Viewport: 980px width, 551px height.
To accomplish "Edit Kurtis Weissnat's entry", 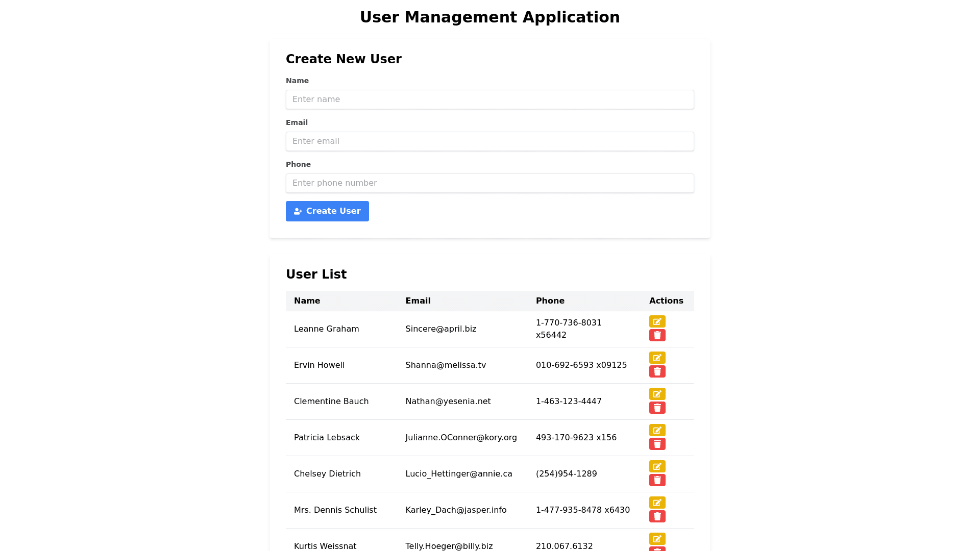I will coord(657,539).
